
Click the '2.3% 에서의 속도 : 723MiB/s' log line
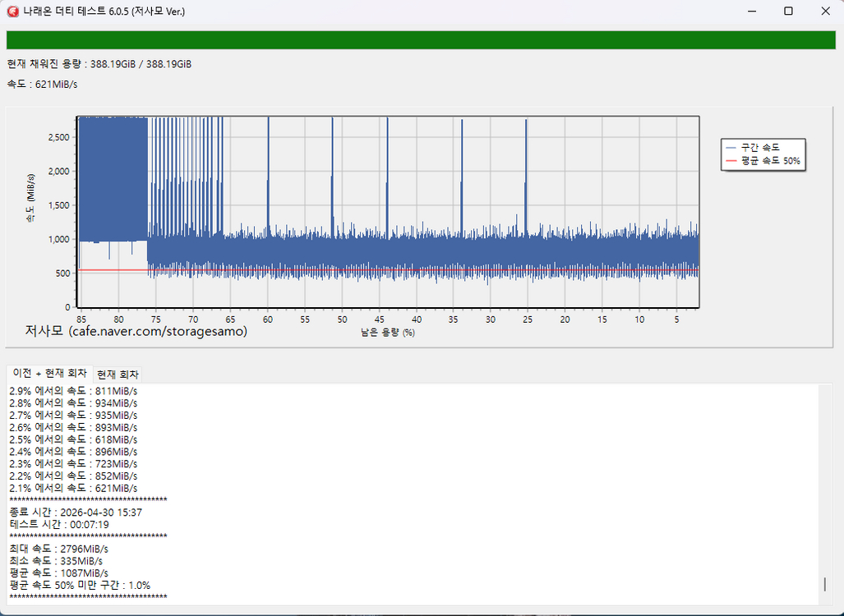click(73, 464)
